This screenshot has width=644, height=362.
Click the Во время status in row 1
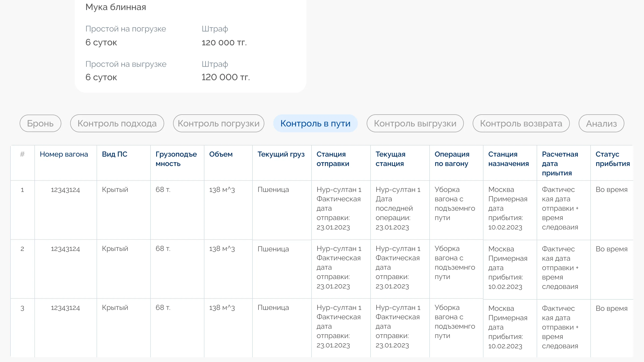click(611, 190)
